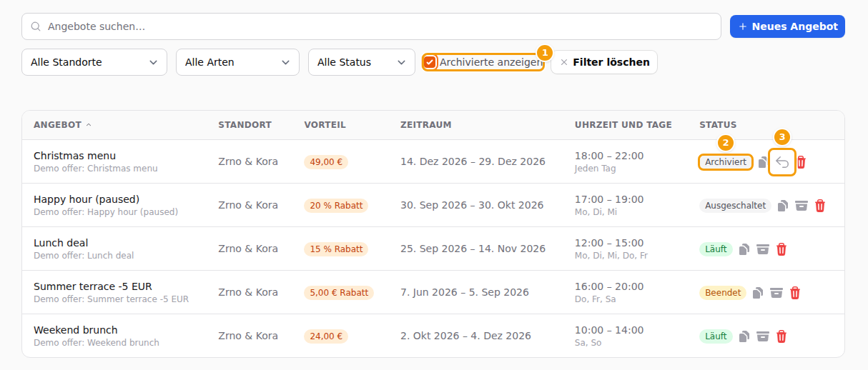Click the Archiviert status badge
This screenshot has height=370, width=868.
(x=725, y=162)
